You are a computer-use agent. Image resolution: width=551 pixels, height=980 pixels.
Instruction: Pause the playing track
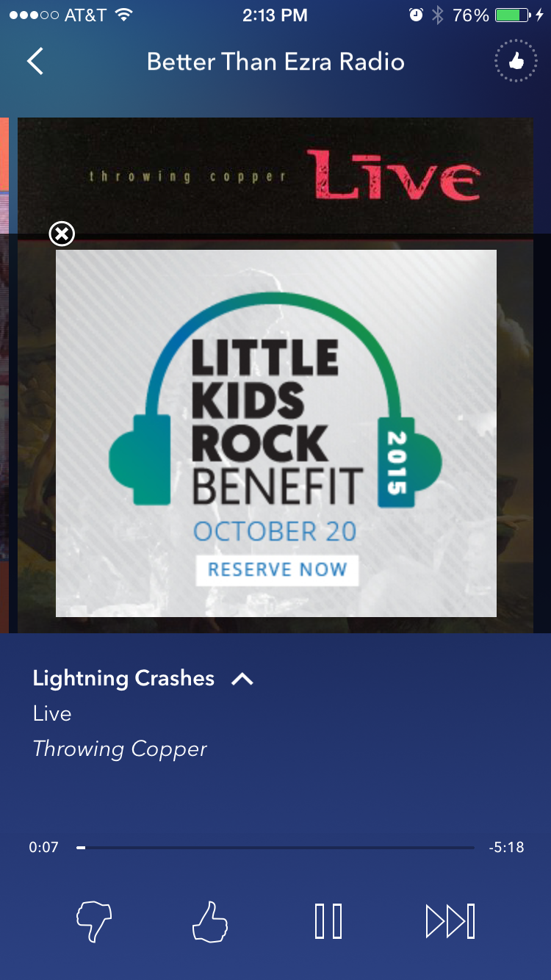click(328, 921)
